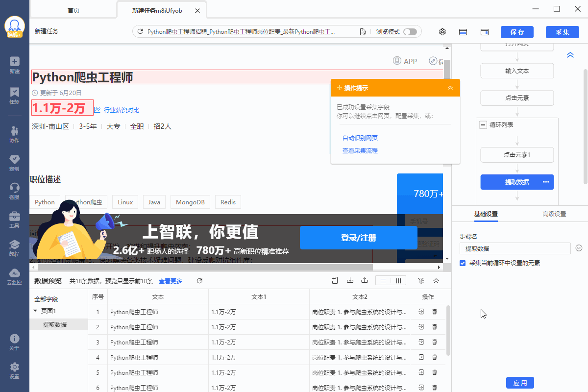Uncheck 采集当前循环中设置的元素 checkbox

463,263
